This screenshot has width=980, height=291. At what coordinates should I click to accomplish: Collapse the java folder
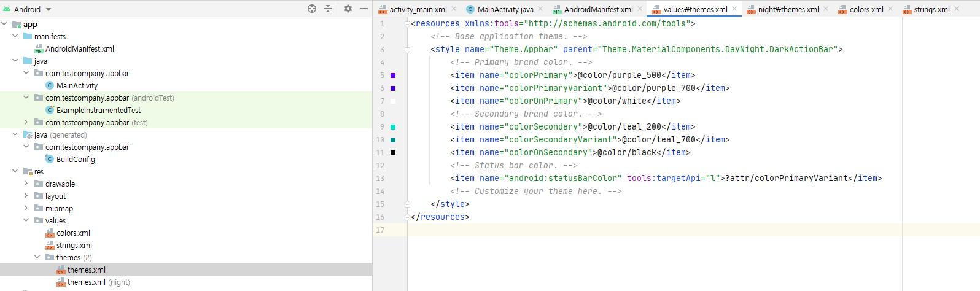coord(15,61)
